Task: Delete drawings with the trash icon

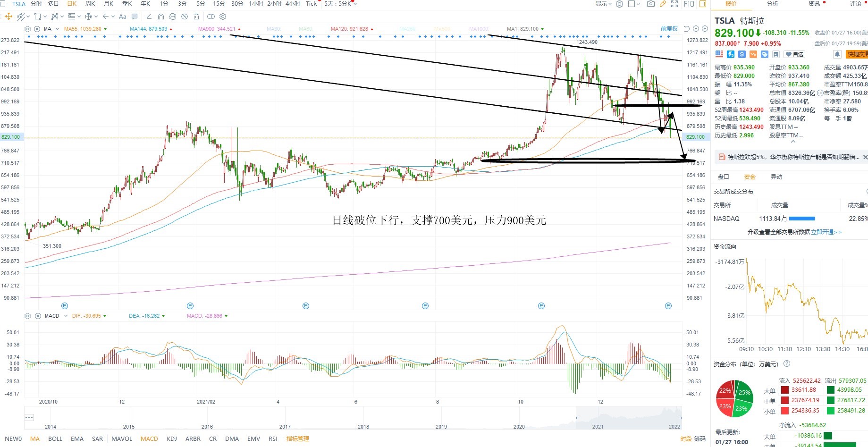Action: 196,17
